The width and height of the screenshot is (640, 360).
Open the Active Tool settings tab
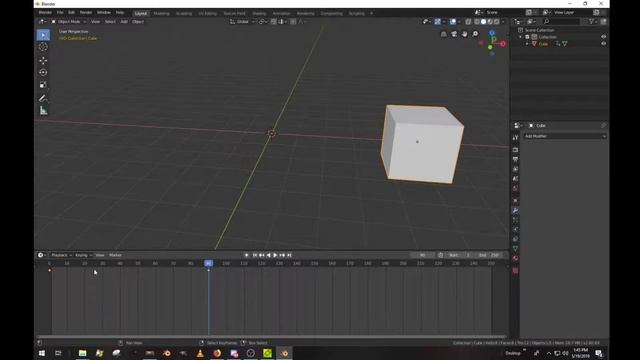pos(516,138)
